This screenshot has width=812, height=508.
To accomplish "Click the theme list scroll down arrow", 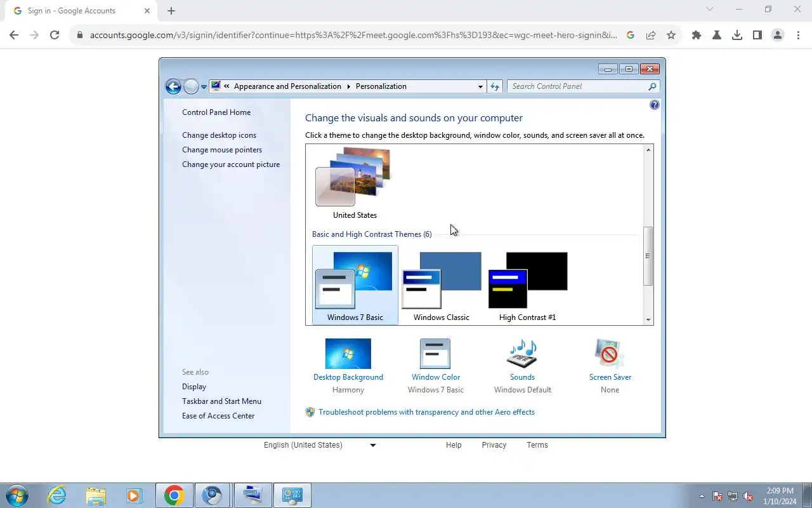I will pyautogui.click(x=648, y=320).
